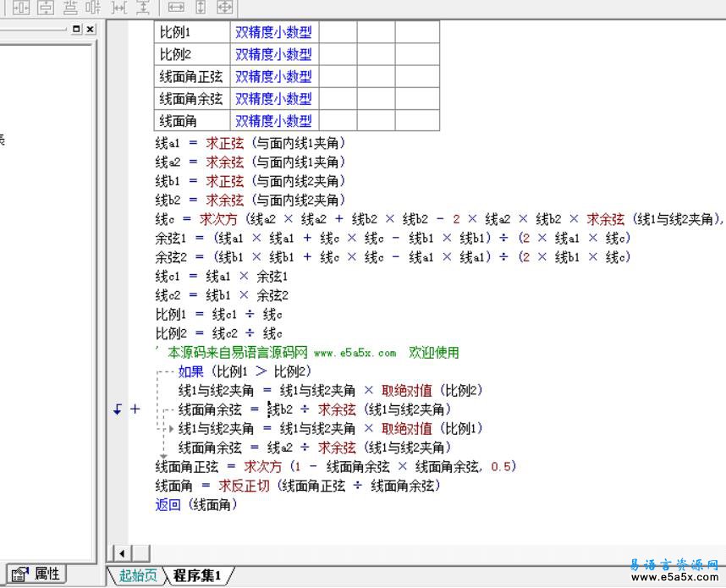Viewport: 726px width, 588px height.
Task: Click the triangle beside 线1与线2夹角 statement
Action: point(170,428)
